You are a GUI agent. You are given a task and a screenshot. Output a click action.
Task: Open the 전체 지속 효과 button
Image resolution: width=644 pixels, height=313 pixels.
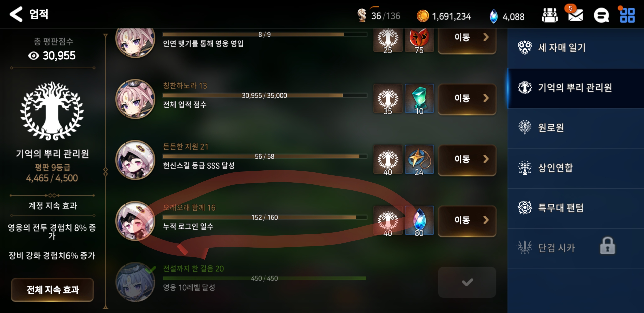point(52,290)
